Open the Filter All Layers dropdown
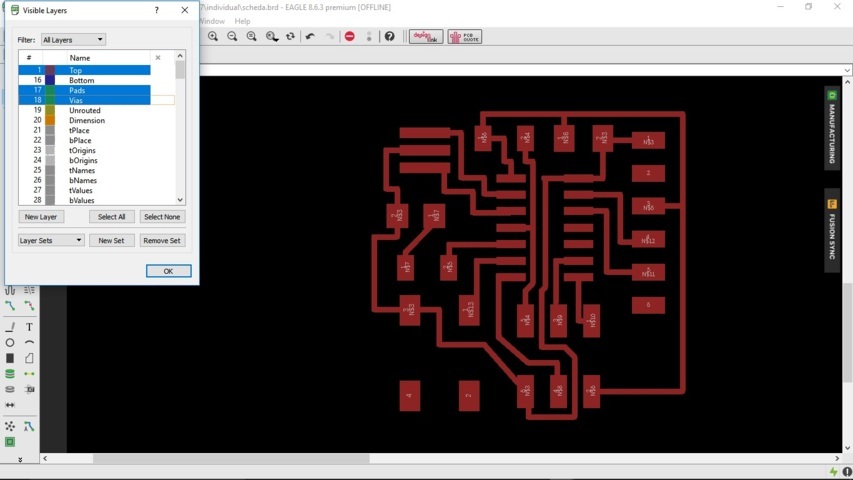The height and width of the screenshot is (480, 853). point(73,40)
